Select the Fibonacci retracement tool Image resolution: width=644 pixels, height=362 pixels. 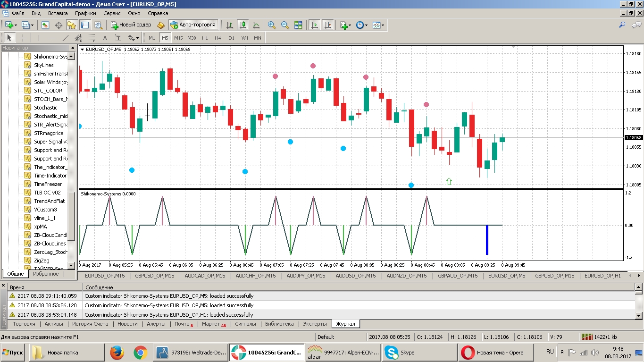click(92, 38)
